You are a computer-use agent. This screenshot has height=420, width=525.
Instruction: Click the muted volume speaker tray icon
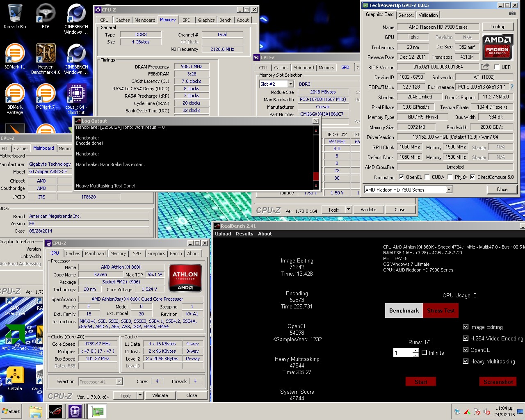(487, 411)
